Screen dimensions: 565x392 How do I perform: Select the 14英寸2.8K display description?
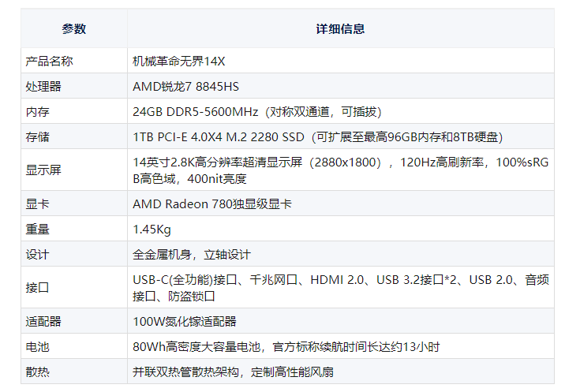(341, 170)
